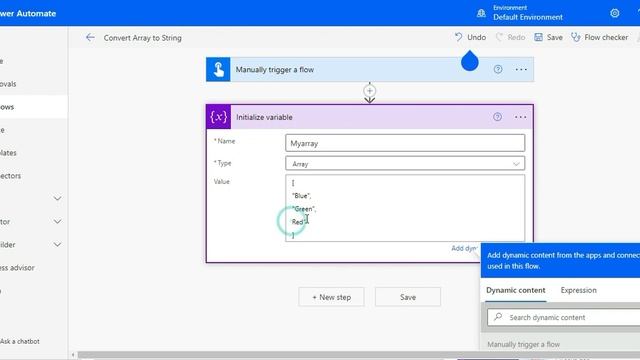Open help for Initialize variable
Viewport: 640px width, 360px height.
point(497,117)
